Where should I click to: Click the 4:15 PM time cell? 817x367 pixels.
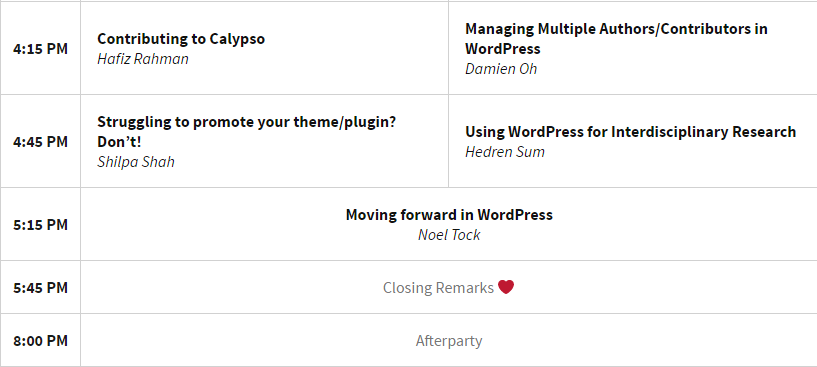[41, 48]
